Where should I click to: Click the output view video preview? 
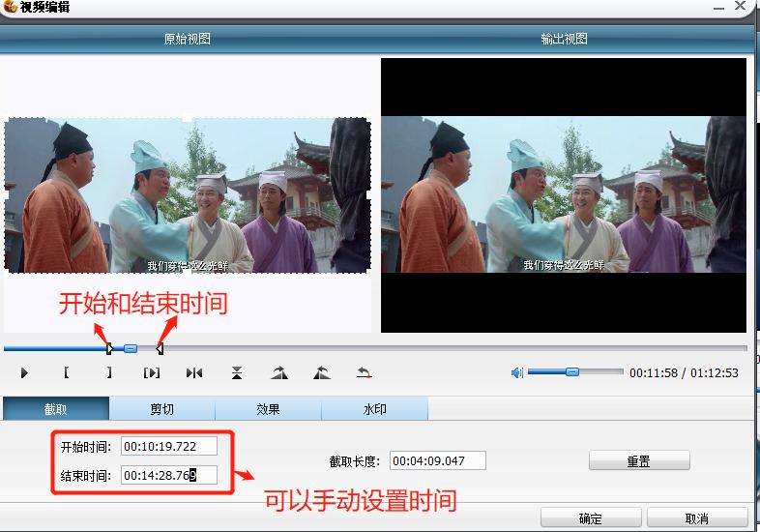click(563, 195)
